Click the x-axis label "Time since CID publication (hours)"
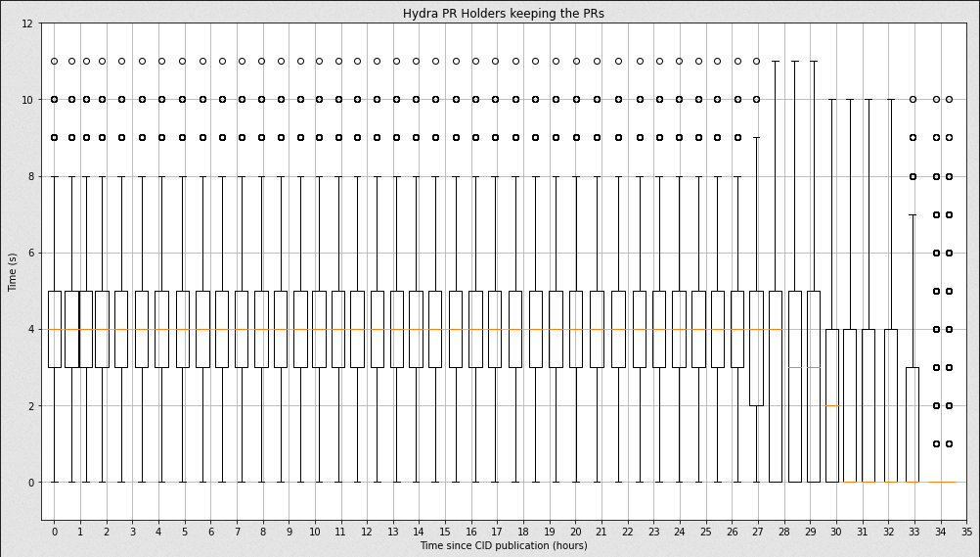The height and width of the screenshot is (557, 980). pyautogui.click(x=503, y=545)
